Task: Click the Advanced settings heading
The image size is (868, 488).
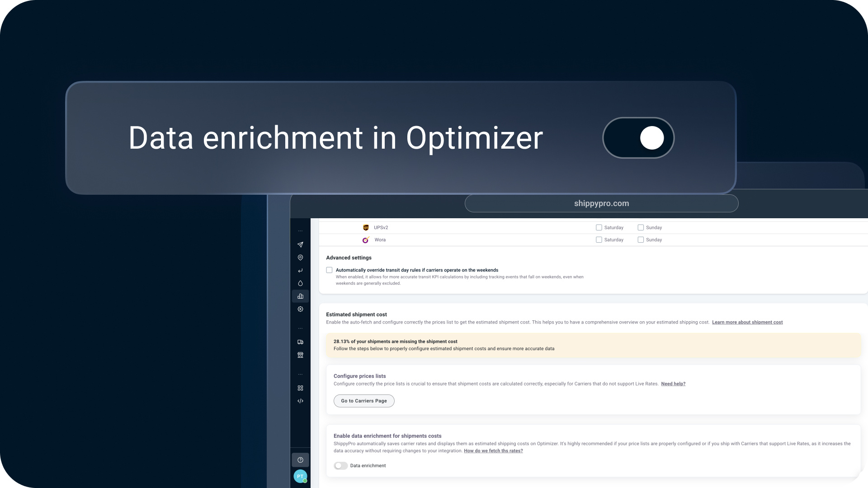Action: point(349,258)
